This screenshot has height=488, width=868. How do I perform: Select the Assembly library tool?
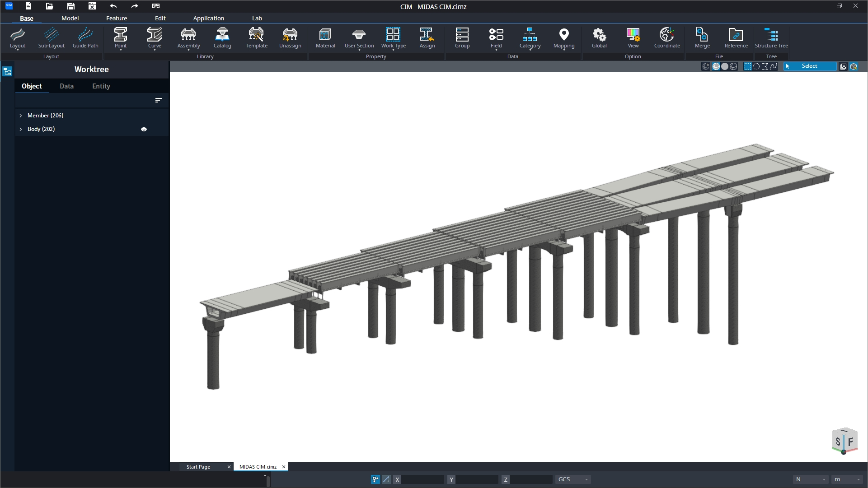[x=188, y=38]
